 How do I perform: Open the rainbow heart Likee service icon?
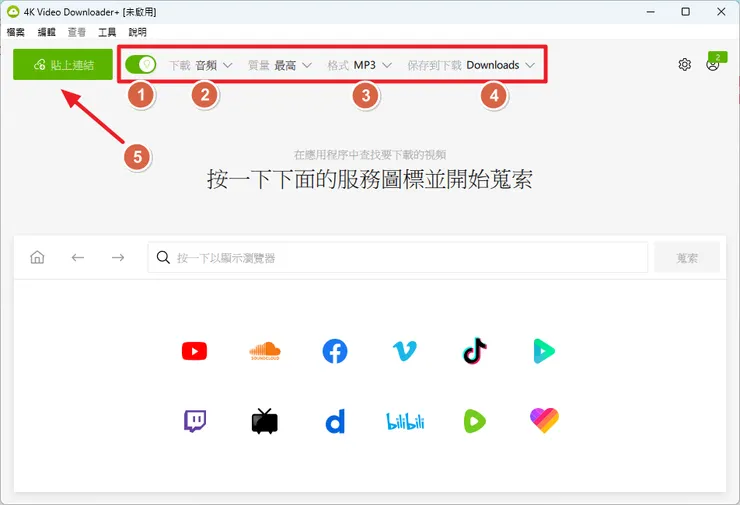coord(544,421)
